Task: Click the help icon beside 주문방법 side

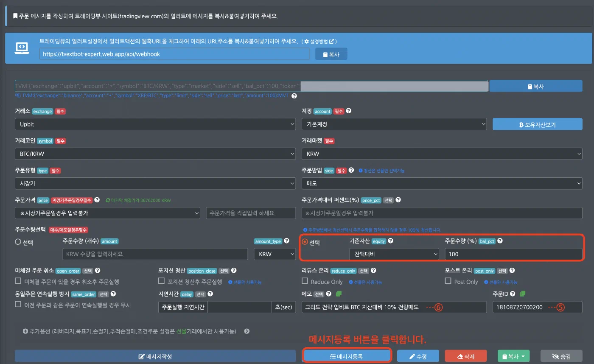Action: point(351,171)
